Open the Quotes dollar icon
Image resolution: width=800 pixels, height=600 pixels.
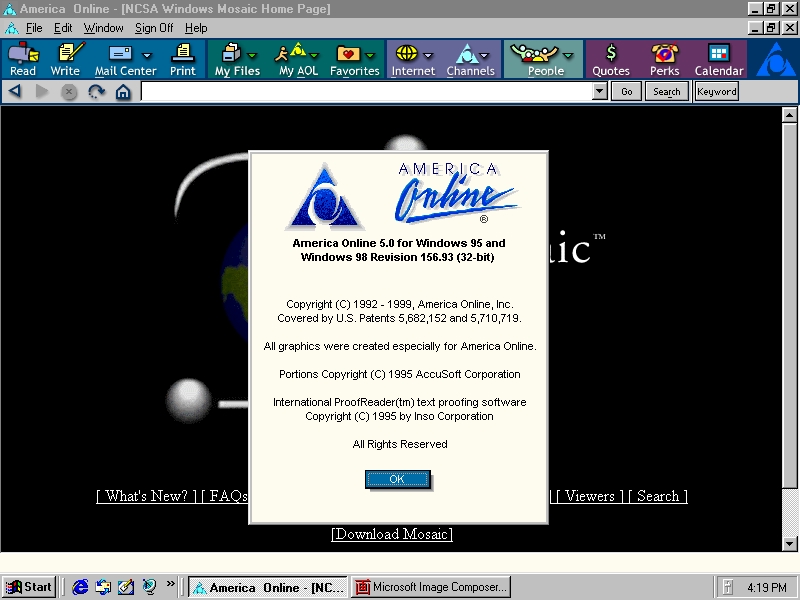[x=610, y=59]
